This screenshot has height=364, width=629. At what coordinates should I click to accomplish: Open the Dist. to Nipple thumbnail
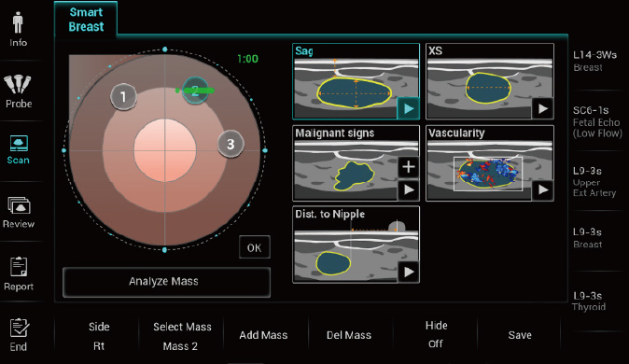356,245
